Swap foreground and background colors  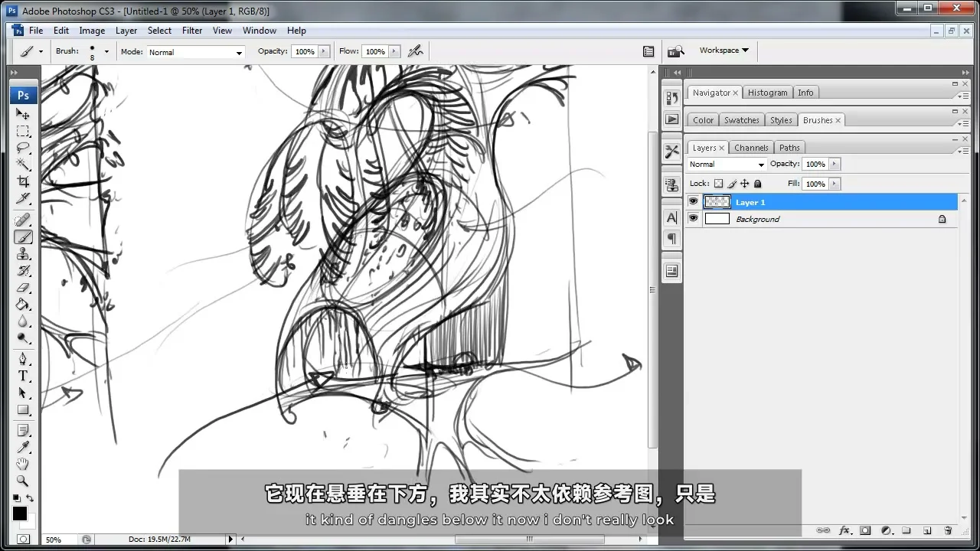30,498
